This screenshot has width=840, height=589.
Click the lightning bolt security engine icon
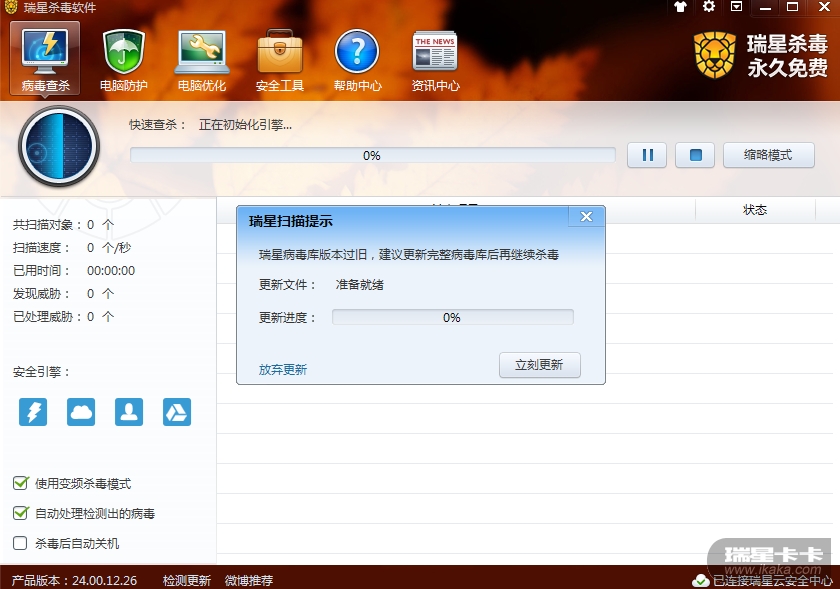(x=33, y=412)
